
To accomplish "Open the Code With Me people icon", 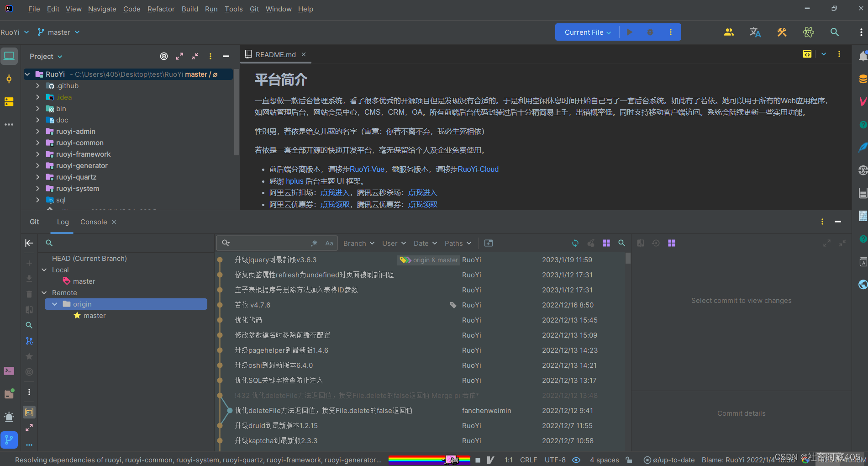I will tap(729, 32).
